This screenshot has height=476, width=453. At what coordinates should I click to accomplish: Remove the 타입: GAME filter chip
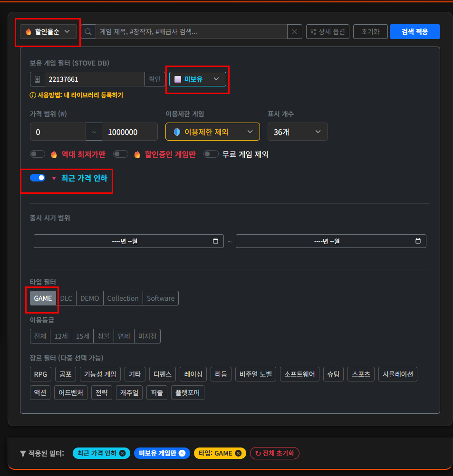point(238,453)
